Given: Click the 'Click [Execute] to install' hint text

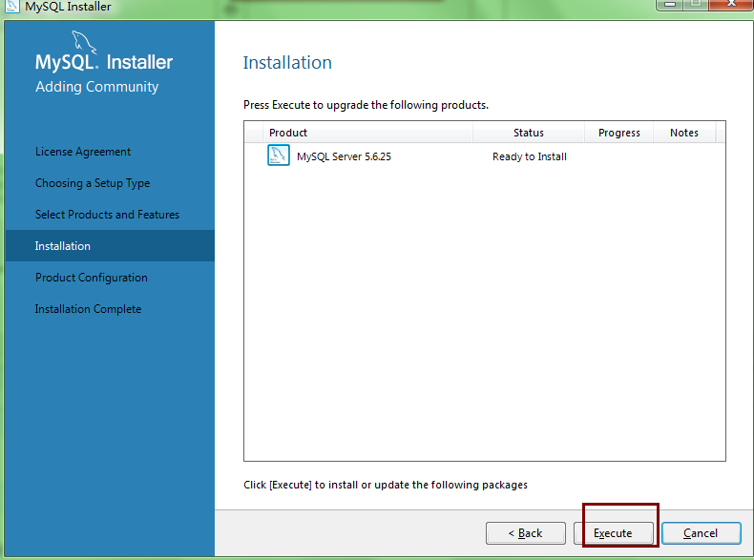Looking at the screenshot, I should 386,485.
